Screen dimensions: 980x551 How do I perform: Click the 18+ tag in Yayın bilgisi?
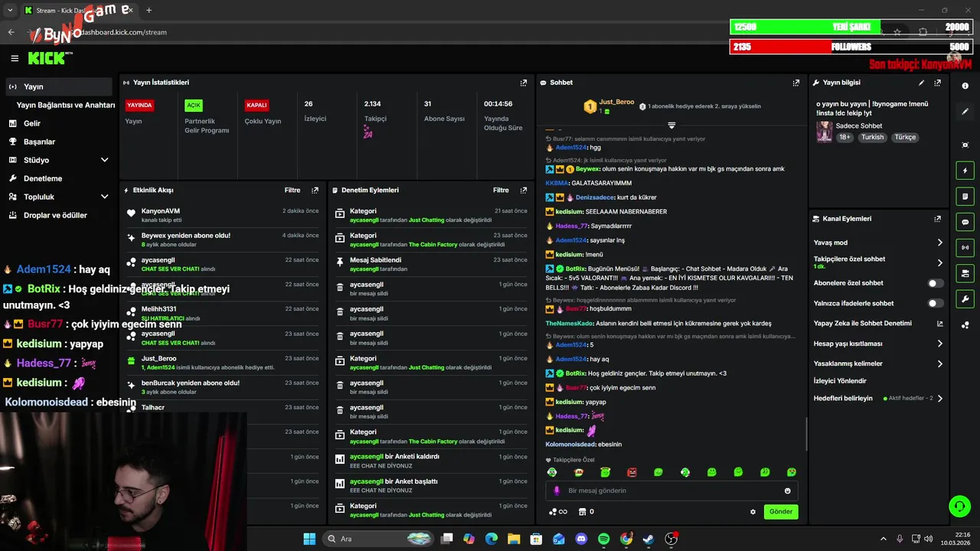(844, 138)
